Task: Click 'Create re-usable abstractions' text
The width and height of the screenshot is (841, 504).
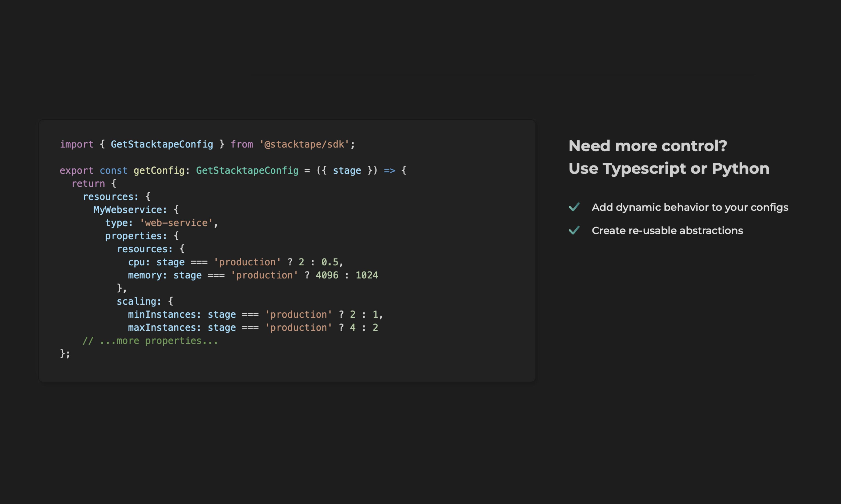Action: 667,231
